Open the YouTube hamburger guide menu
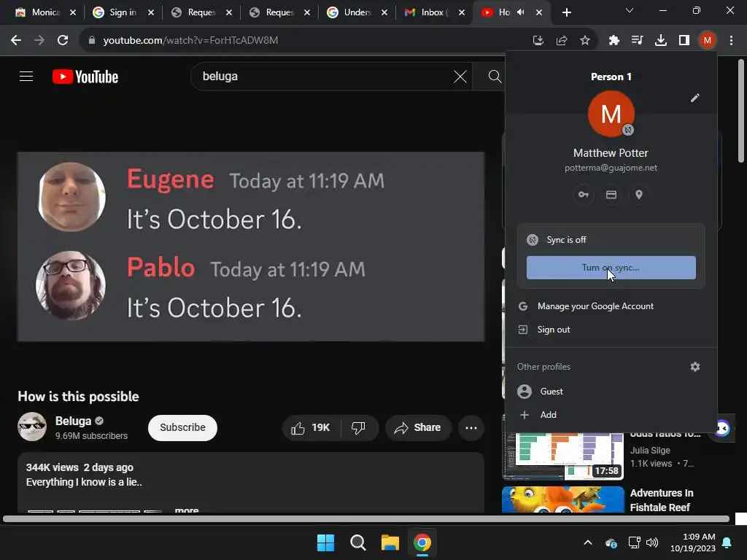 pyautogui.click(x=26, y=76)
